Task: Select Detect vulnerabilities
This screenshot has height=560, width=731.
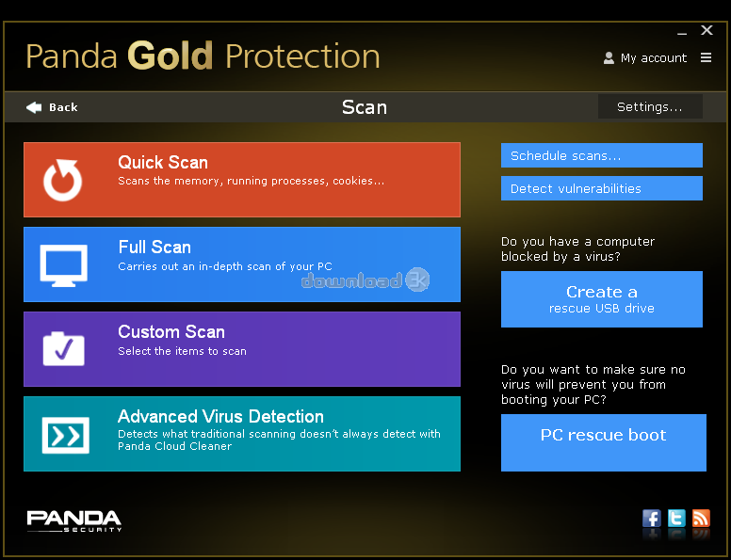Action: (601, 188)
